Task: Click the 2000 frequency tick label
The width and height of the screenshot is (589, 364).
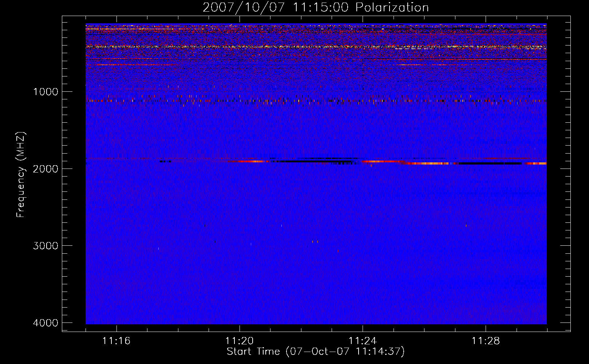Action: tap(46, 169)
